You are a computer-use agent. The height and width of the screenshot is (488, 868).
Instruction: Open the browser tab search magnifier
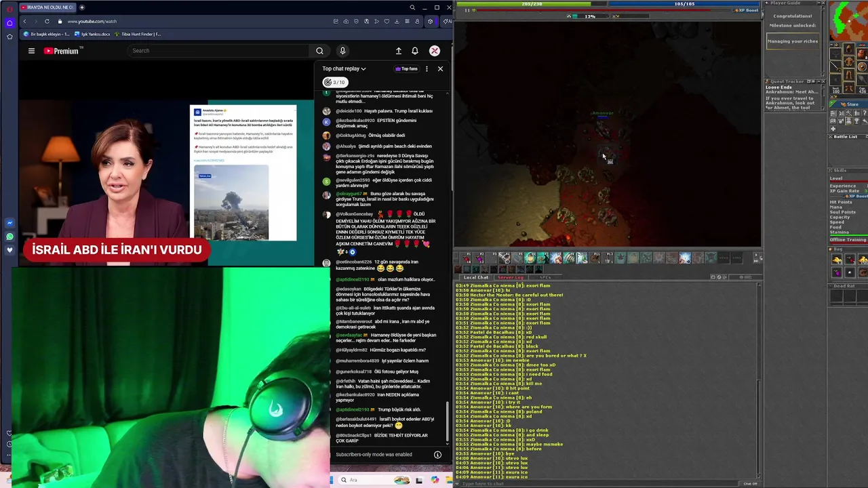point(412,7)
